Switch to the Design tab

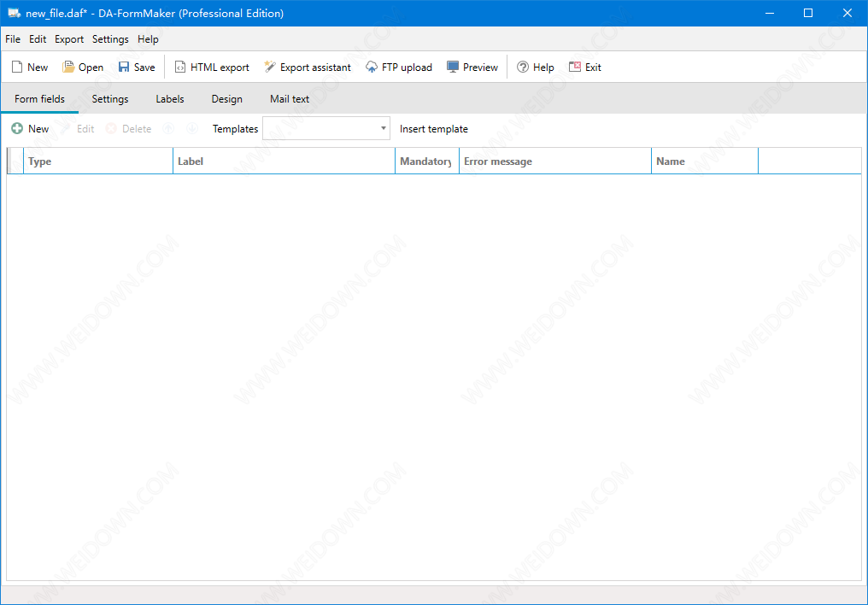tap(226, 99)
